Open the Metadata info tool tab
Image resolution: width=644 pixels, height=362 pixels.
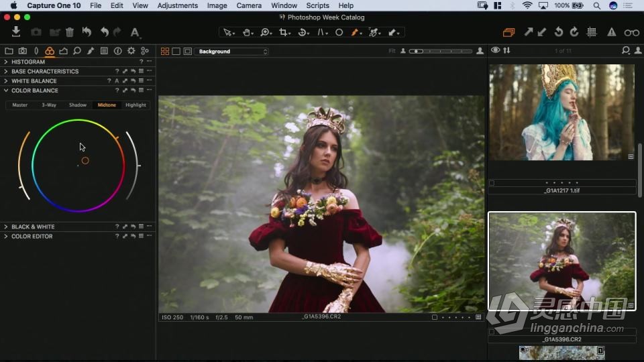(117, 51)
